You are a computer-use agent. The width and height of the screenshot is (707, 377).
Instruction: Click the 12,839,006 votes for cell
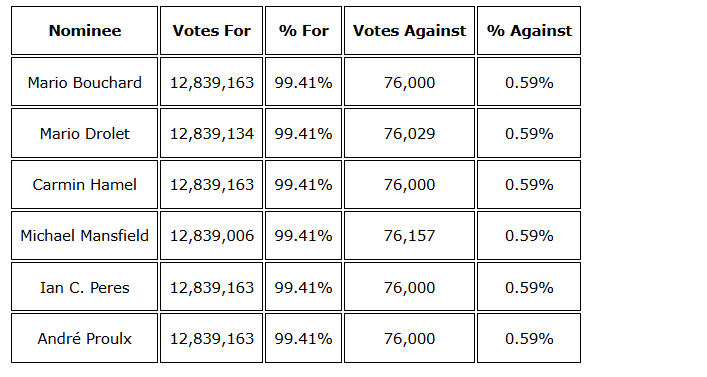coord(211,235)
